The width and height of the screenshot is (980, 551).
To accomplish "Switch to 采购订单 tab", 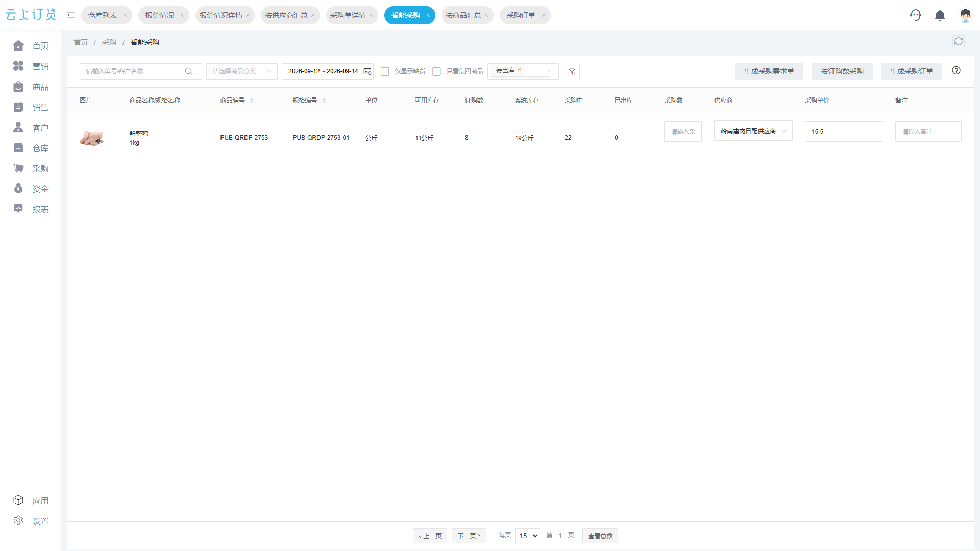I will [x=521, y=15].
